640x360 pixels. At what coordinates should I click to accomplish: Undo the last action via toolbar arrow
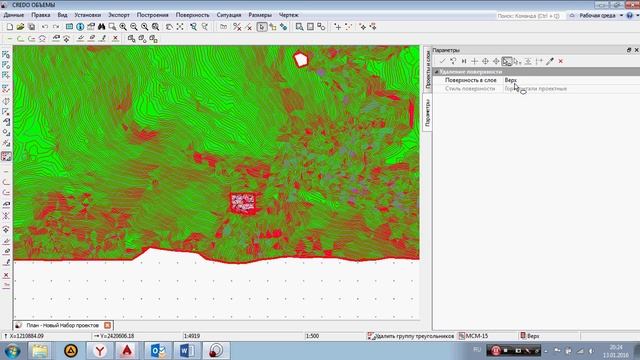point(45,27)
